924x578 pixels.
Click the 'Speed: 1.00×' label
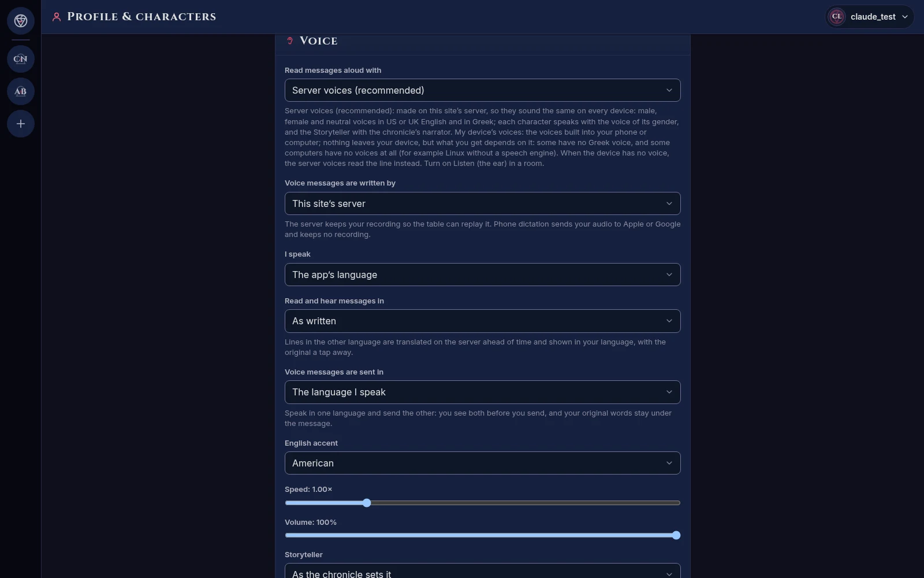308,490
